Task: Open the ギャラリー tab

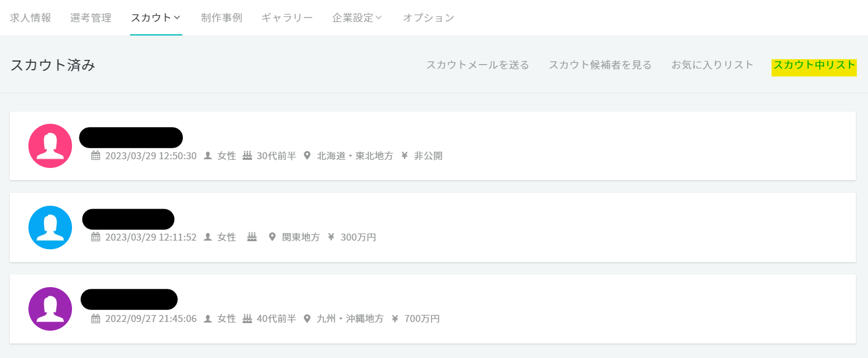Action: [x=287, y=17]
